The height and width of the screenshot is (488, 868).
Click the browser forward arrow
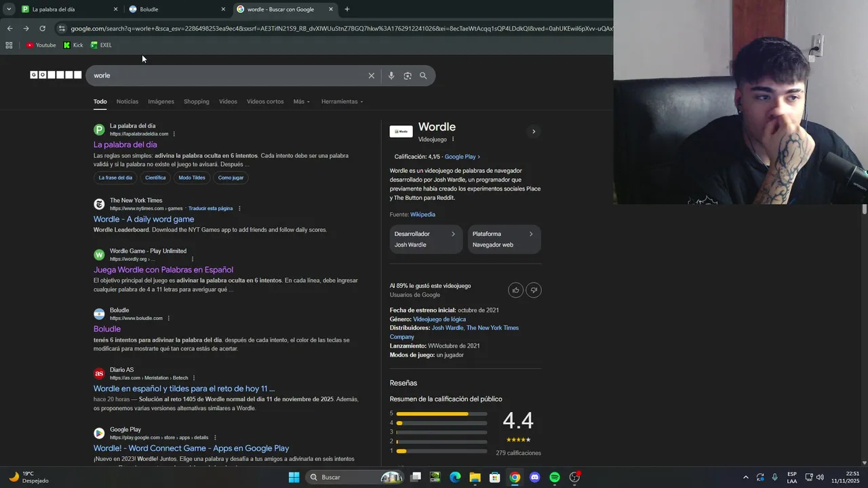[x=26, y=28]
